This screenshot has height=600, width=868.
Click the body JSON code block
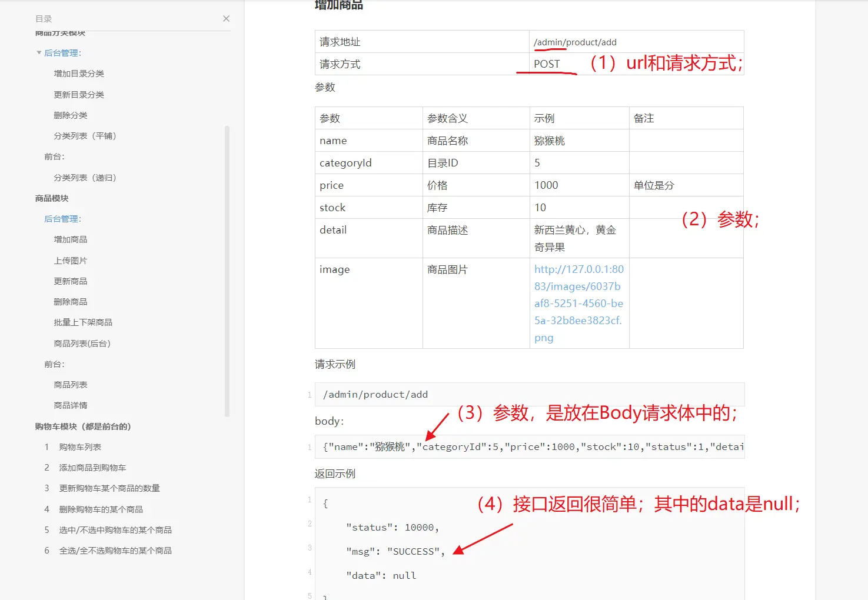coord(530,447)
